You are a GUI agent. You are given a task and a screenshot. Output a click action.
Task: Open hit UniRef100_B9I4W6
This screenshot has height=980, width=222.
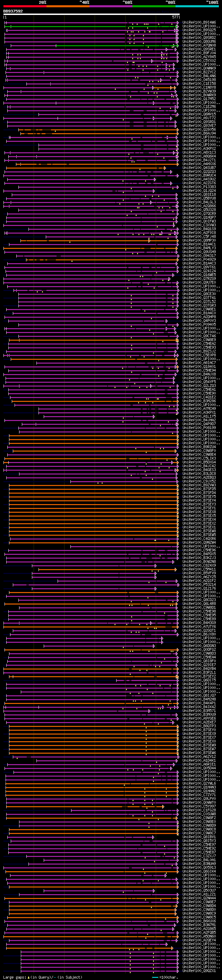199,23
